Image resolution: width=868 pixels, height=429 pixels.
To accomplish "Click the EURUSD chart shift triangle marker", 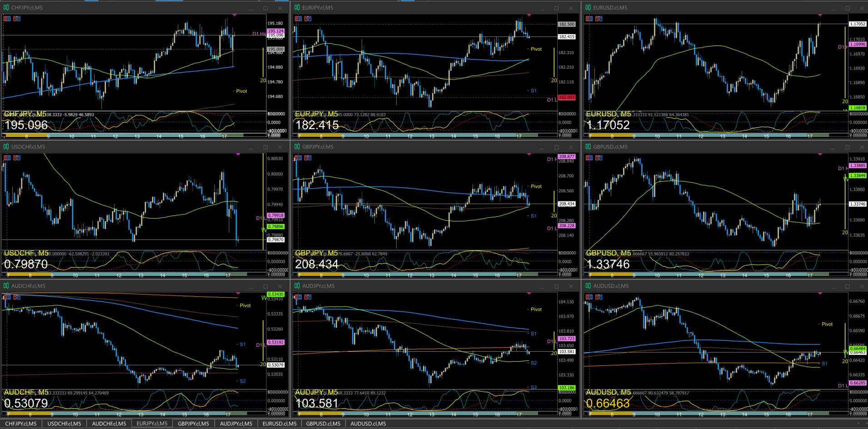I will tap(820, 15).
